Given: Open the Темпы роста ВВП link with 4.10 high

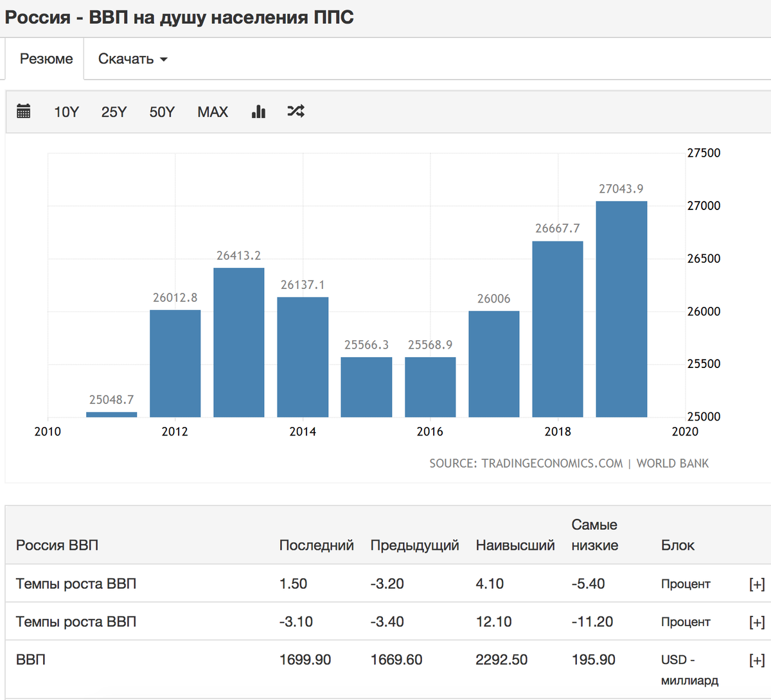Looking at the screenshot, I should click(x=76, y=584).
